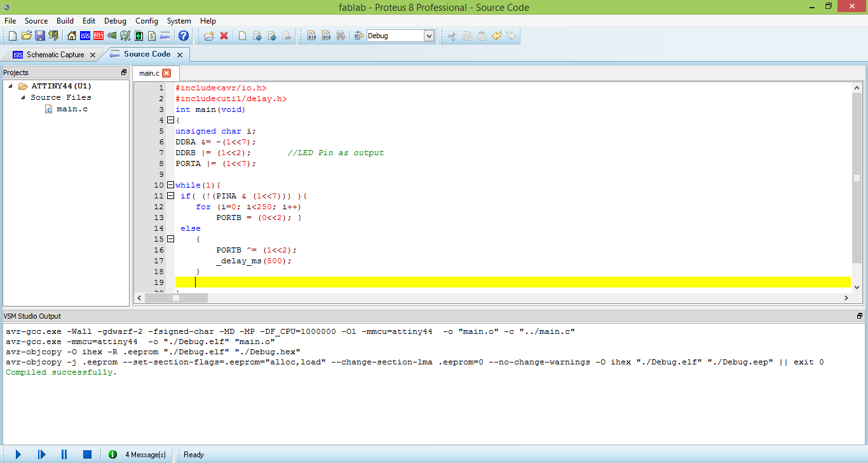This screenshot has height=463, width=868.
Task: Click the build project binary icon
Action: click(x=311, y=36)
